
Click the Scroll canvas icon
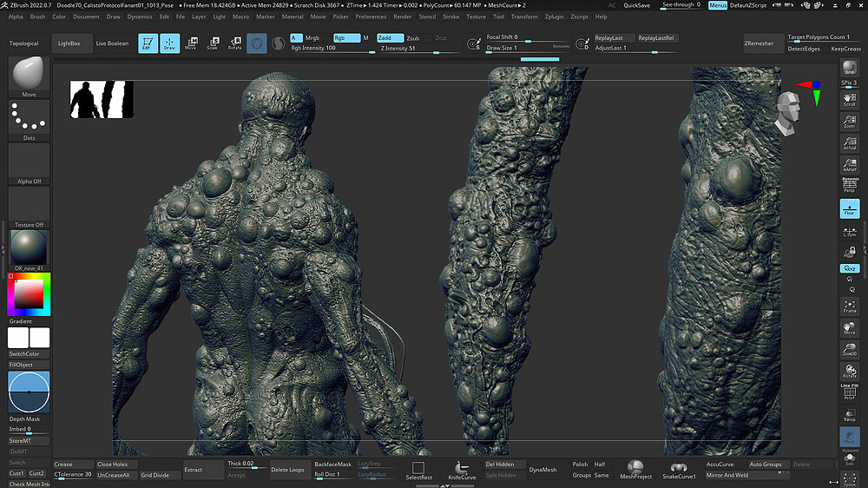[850, 100]
